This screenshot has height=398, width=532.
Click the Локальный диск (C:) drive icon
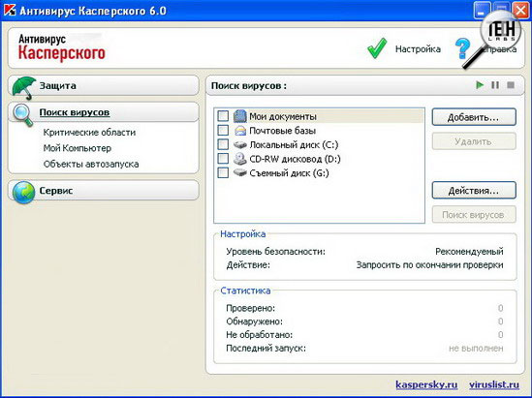[240, 144]
